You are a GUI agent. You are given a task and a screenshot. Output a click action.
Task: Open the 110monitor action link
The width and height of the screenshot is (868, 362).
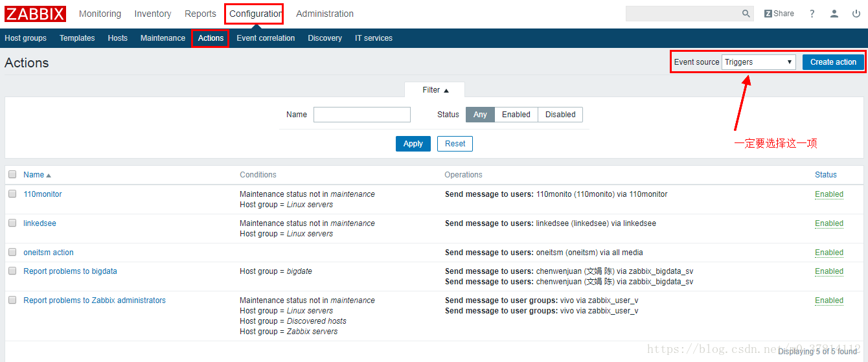[x=43, y=194]
